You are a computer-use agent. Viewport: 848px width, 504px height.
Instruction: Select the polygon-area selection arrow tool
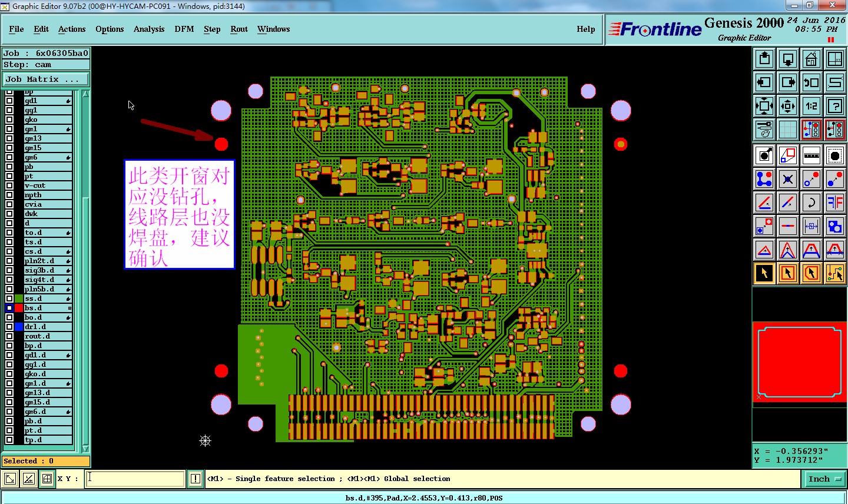811,273
